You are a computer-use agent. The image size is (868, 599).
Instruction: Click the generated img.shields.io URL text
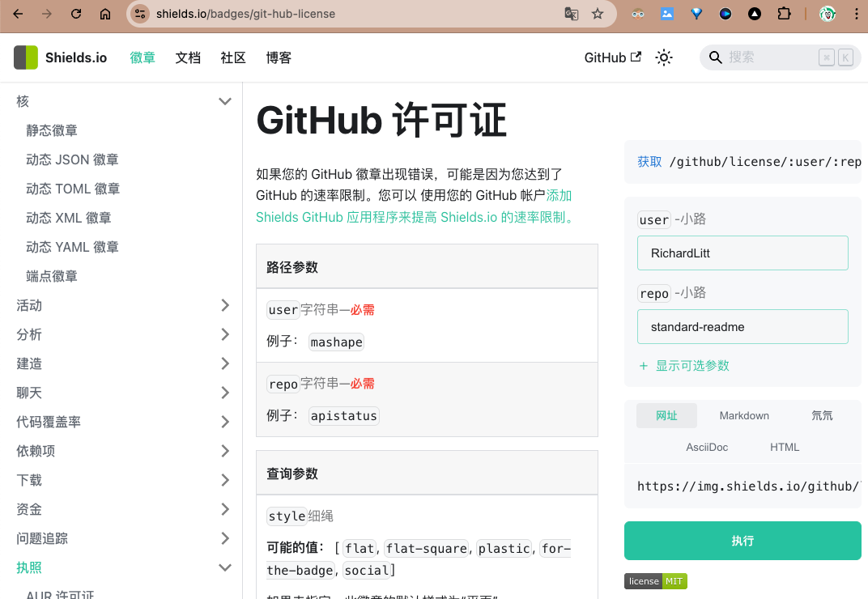(x=748, y=486)
